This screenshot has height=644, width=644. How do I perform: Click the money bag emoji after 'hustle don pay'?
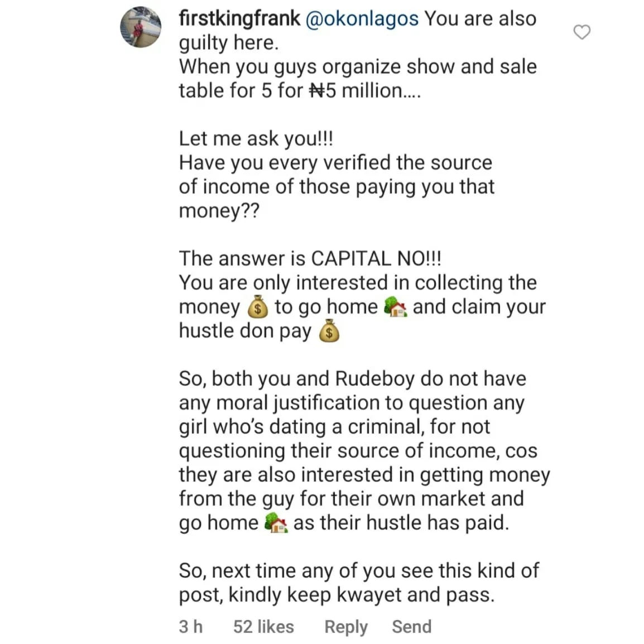coord(329,331)
